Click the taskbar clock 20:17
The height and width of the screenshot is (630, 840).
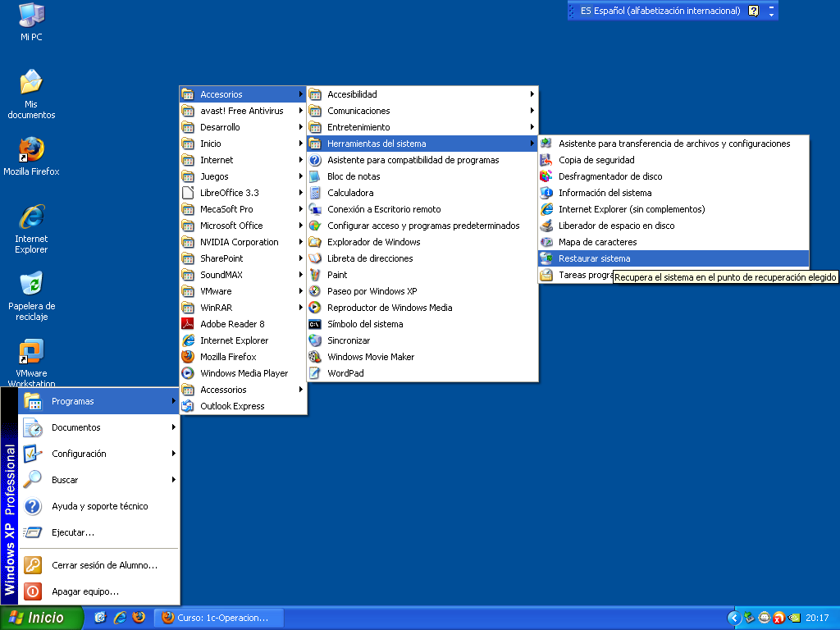817,619
